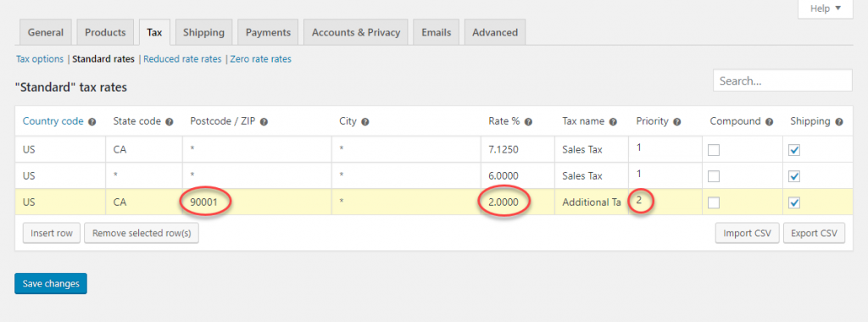Click the Postcode / ZIP help icon
Image resolution: width=868 pixels, height=322 pixels.
tap(264, 122)
